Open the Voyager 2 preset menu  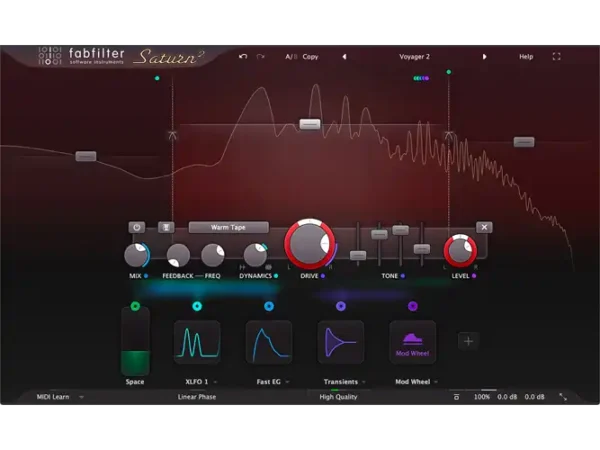click(x=414, y=57)
